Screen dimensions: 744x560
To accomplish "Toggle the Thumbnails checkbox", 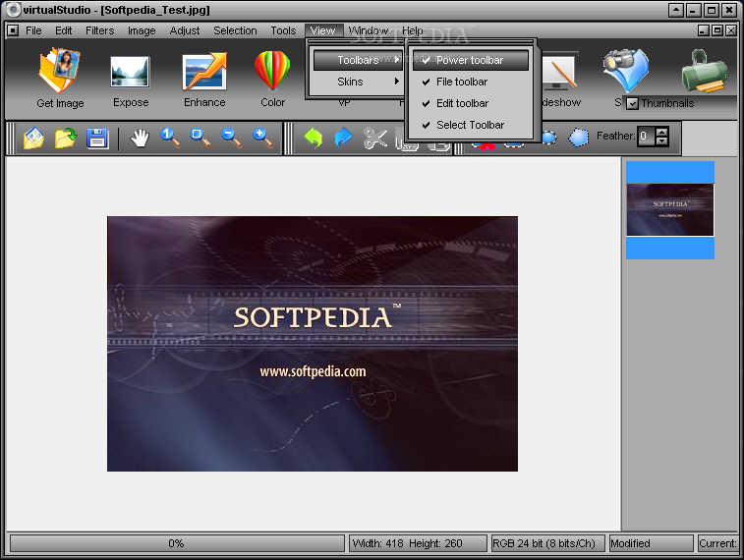I will (x=632, y=103).
